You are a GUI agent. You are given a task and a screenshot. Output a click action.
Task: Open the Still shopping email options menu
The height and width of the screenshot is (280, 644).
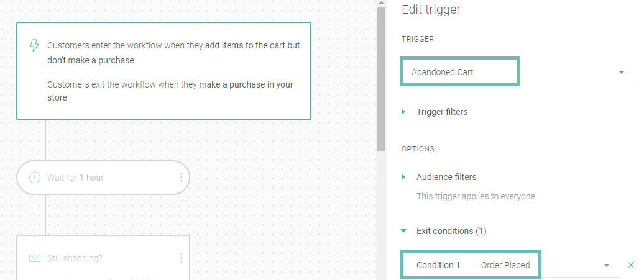[x=181, y=258]
